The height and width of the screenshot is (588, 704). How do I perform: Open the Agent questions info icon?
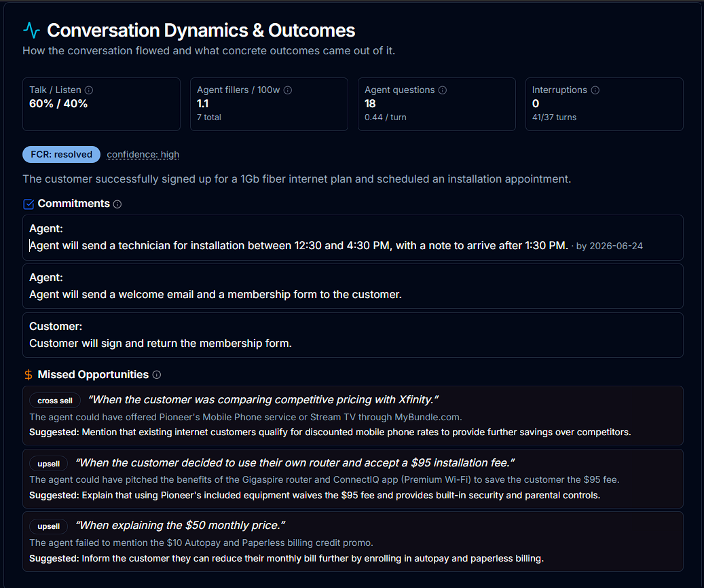pos(442,90)
